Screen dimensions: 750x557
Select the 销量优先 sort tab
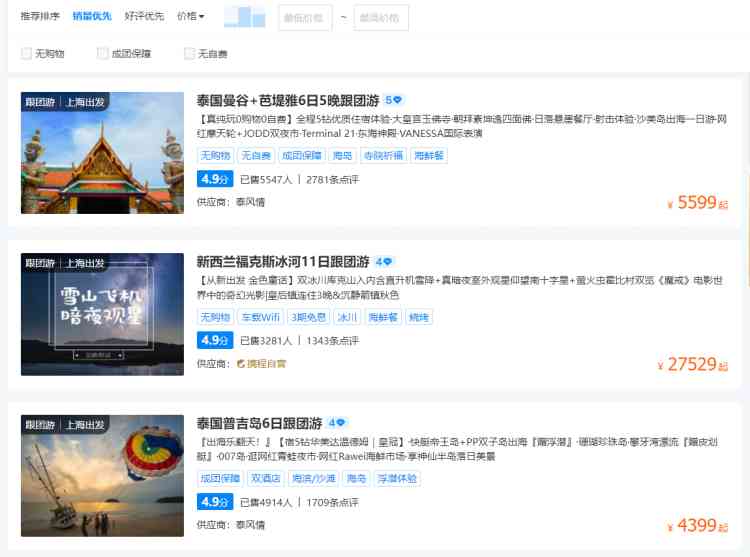(x=92, y=17)
